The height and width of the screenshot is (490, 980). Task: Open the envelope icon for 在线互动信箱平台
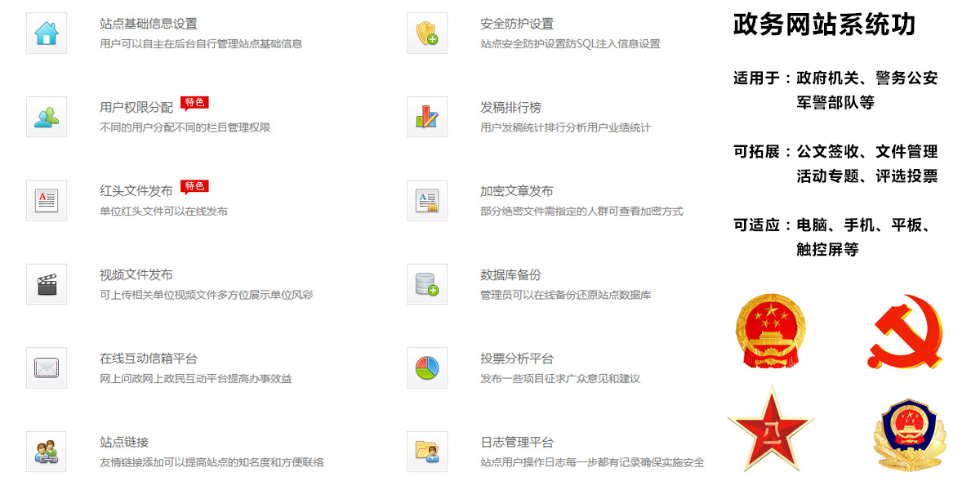click(x=47, y=368)
